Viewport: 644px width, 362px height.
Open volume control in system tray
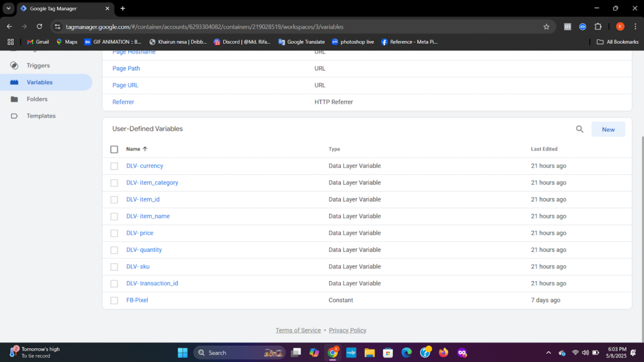point(586,353)
